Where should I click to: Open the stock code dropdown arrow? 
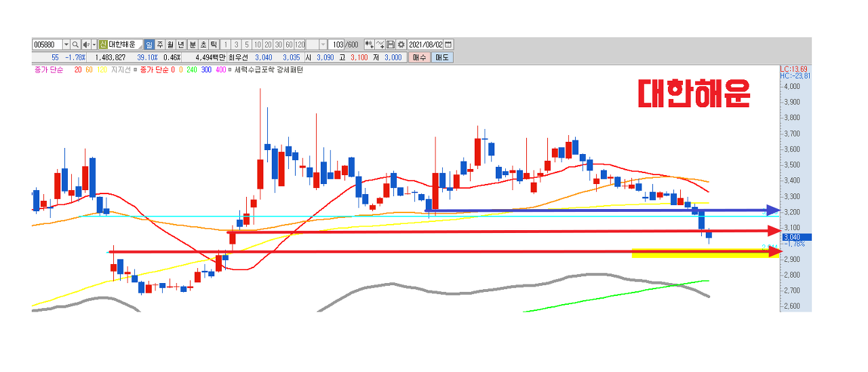pos(66,44)
